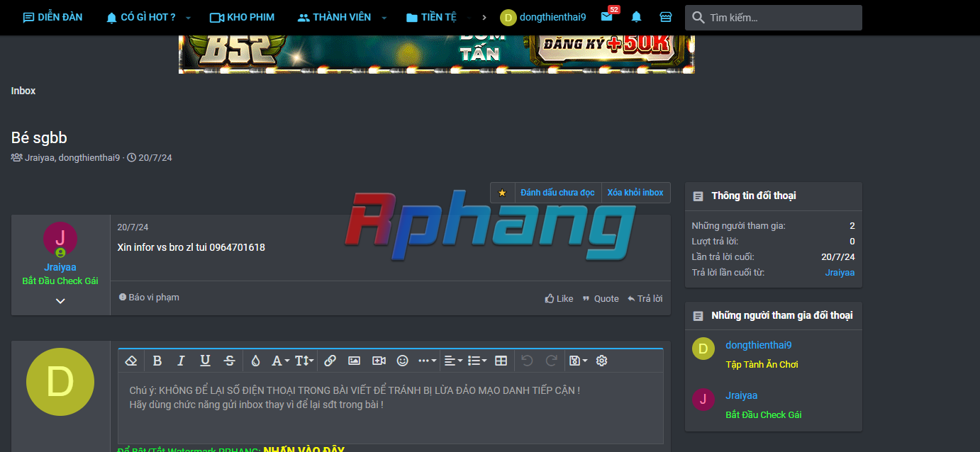Open dongthienthai9 avatar in participants list
This screenshot has height=452, width=980.
pyautogui.click(x=703, y=349)
